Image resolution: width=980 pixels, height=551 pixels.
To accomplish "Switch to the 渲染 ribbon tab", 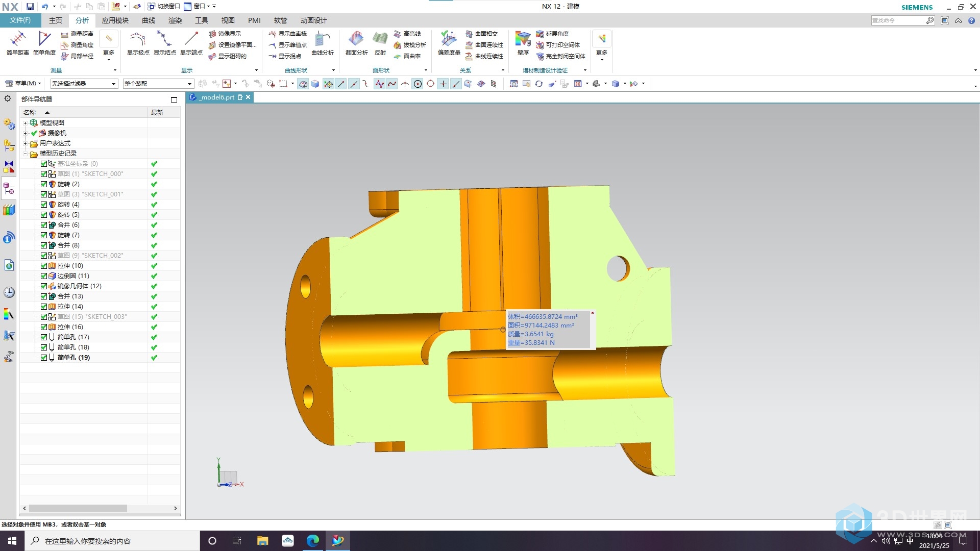I will [175, 20].
